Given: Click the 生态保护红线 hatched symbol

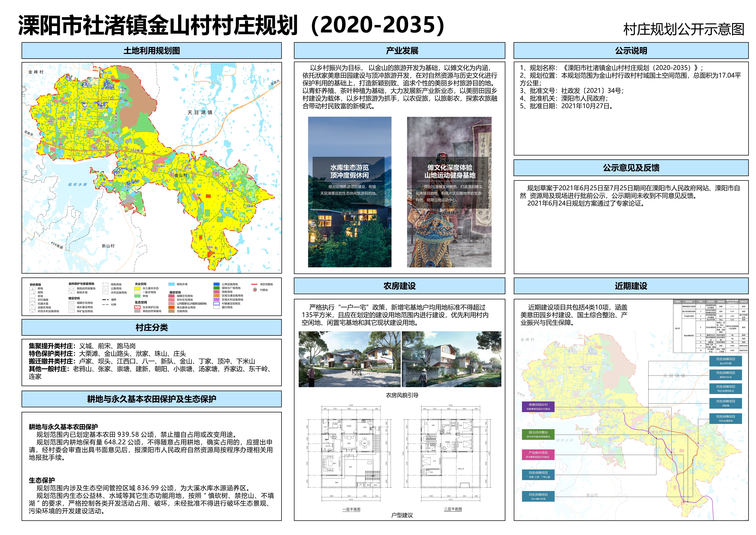Looking at the screenshot, I should click(x=137, y=307).
